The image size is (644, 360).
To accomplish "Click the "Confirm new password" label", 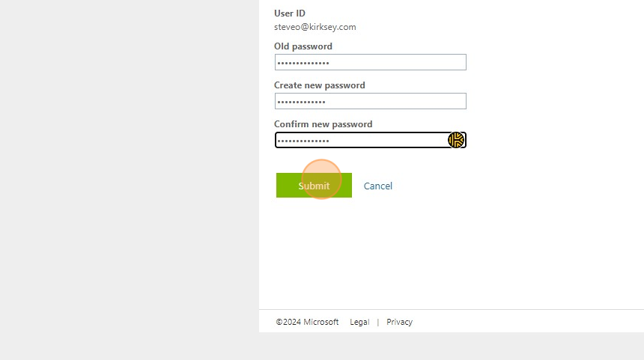I will click(x=323, y=124).
